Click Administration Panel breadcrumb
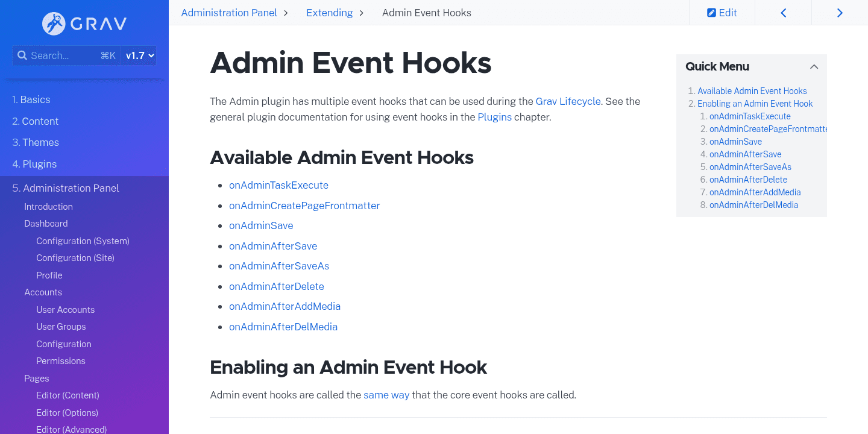Screen dimensions: 868x434 (x=229, y=13)
